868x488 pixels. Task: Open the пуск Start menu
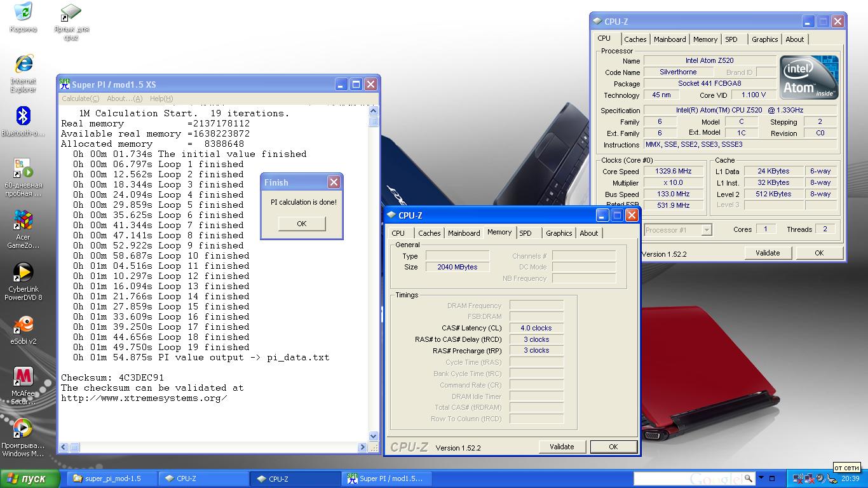(x=31, y=478)
